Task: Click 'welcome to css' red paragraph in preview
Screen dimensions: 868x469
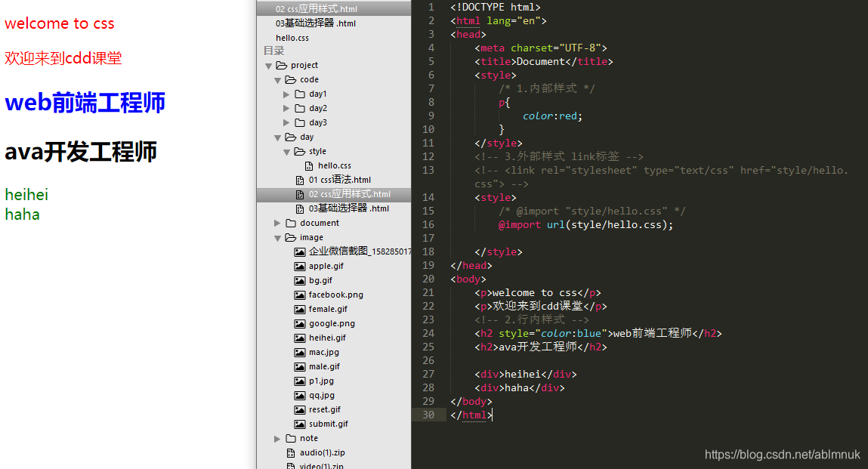Action: click(x=59, y=23)
